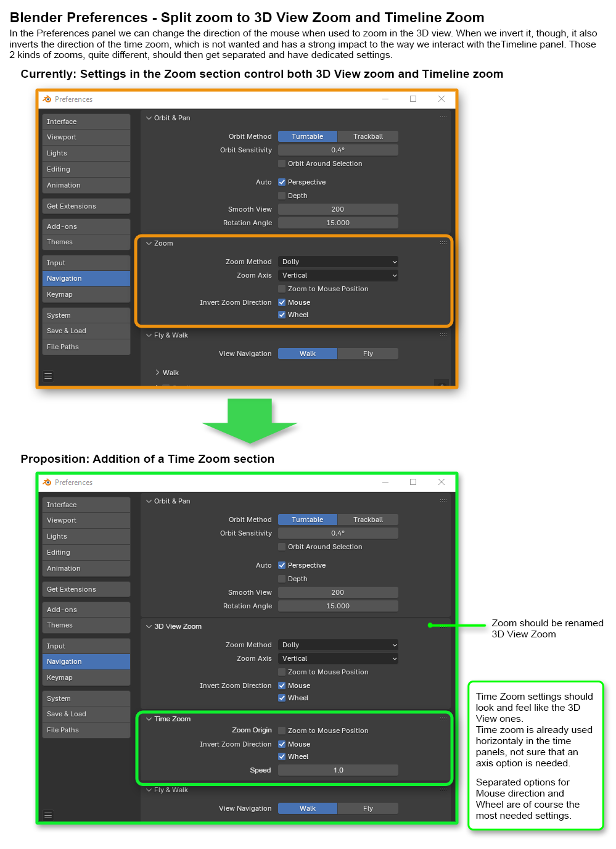Expand the Walk subpanel in orange-framed window
This screenshot has height=849, width=616.
coord(158,373)
